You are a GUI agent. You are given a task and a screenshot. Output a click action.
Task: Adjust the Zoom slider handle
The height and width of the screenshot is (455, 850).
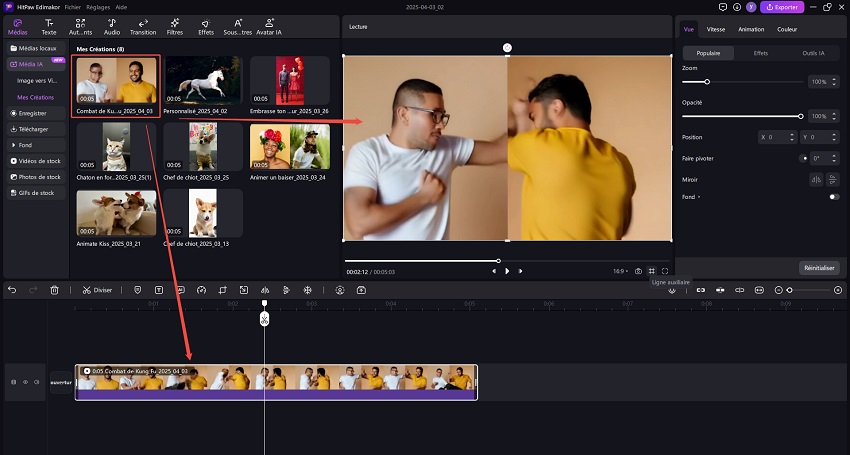[x=707, y=82]
